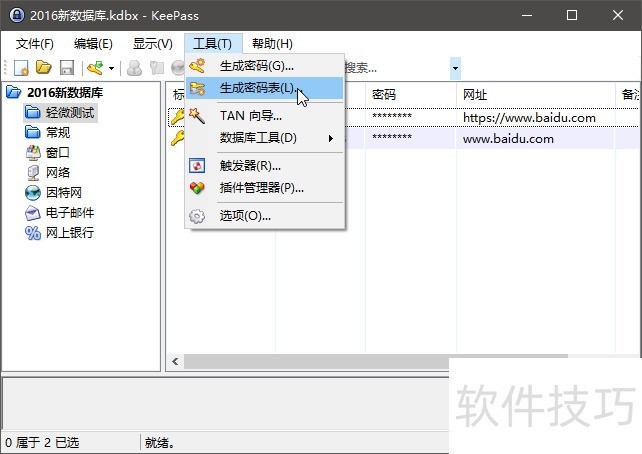Click the Open database folder icon
This screenshot has height=454, width=642.
click(44, 68)
